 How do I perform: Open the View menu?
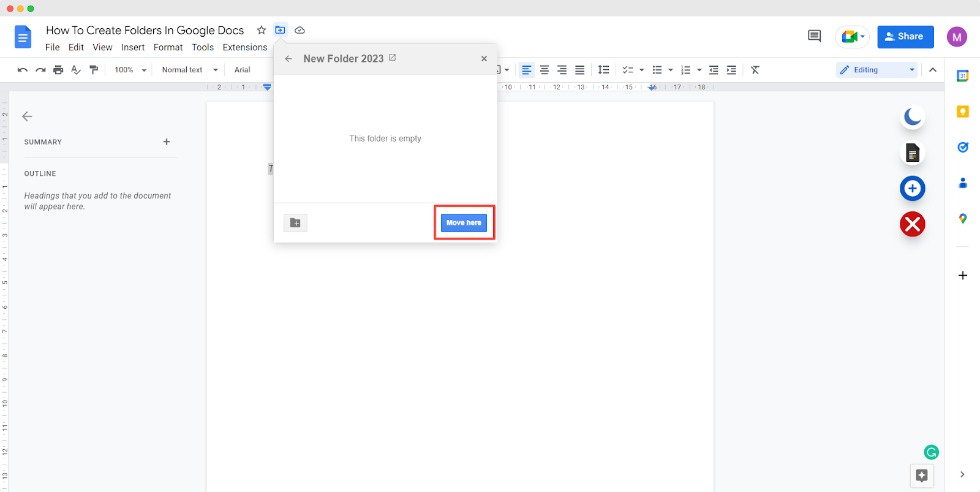pos(102,47)
